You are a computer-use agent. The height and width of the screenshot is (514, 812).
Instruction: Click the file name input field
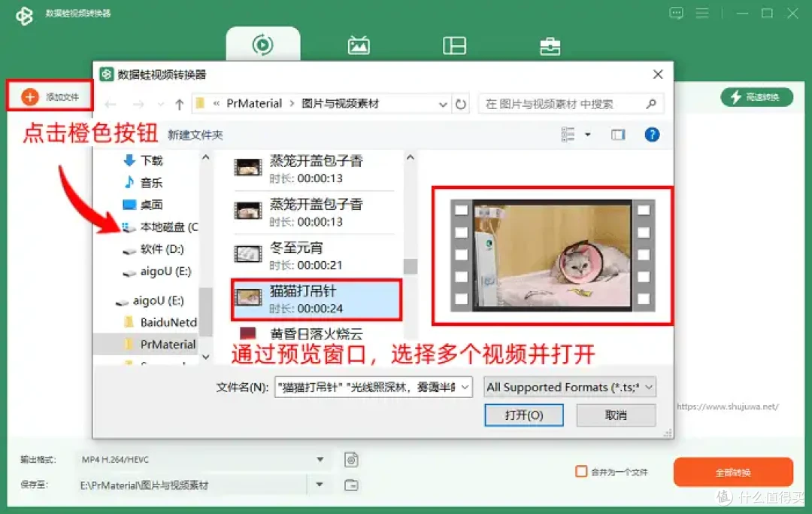click(368, 387)
